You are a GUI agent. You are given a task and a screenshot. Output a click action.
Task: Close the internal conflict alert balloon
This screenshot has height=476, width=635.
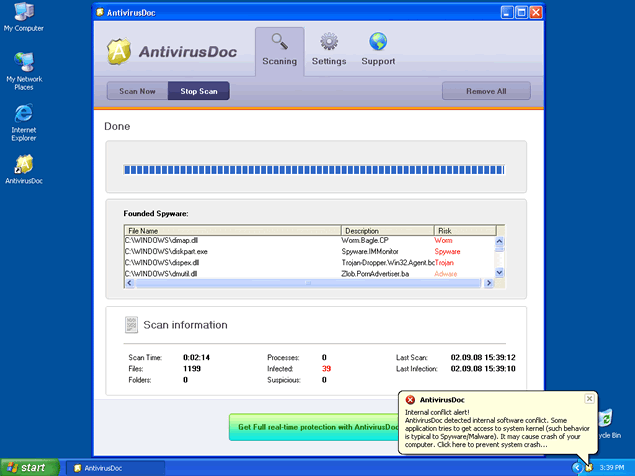click(589, 398)
